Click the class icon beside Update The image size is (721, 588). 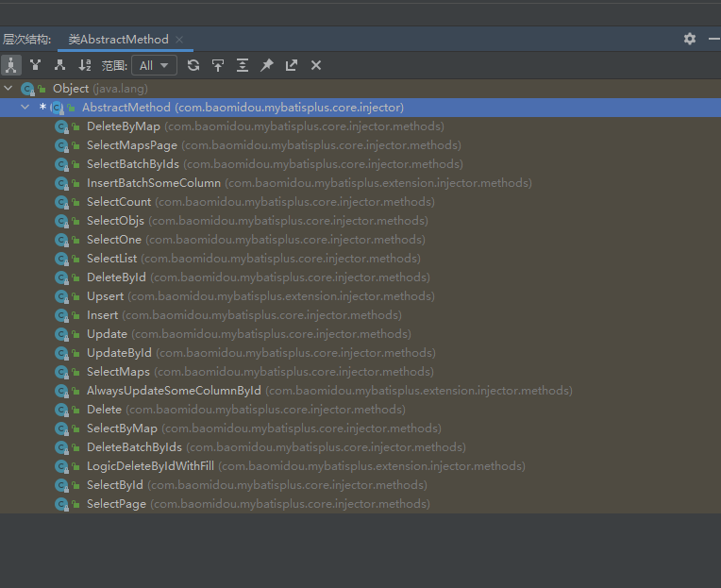point(61,334)
